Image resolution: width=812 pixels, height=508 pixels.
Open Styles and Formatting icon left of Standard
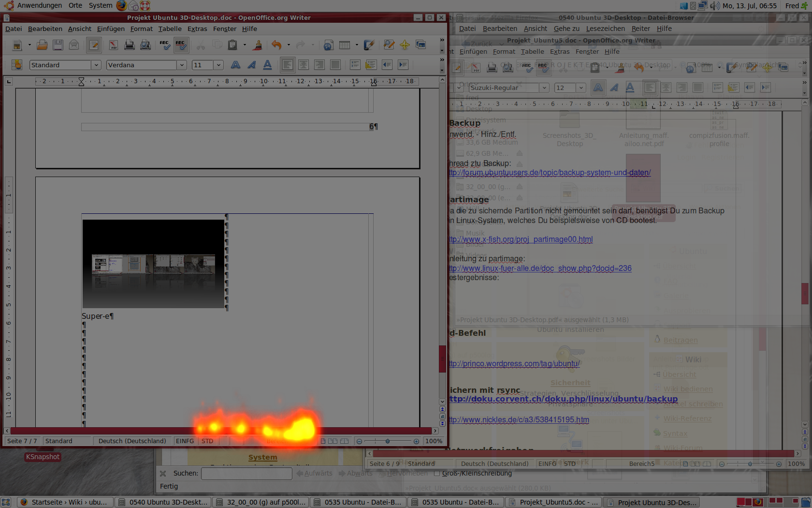[x=17, y=65]
